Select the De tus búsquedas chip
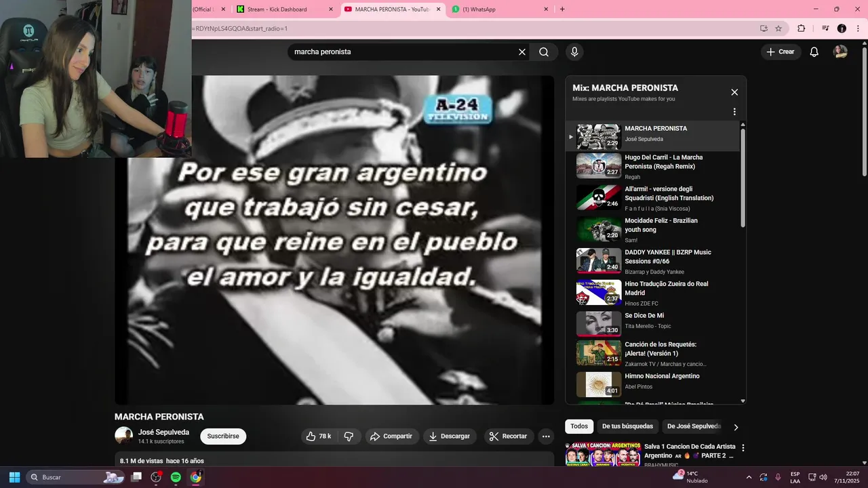Image resolution: width=868 pixels, height=488 pixels. (x=627, y=426)
